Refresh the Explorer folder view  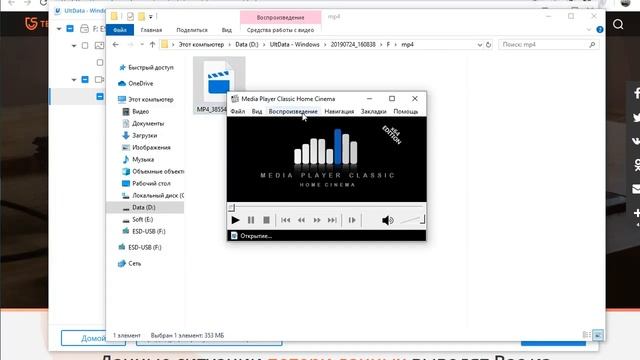click(x=488, y=45)
